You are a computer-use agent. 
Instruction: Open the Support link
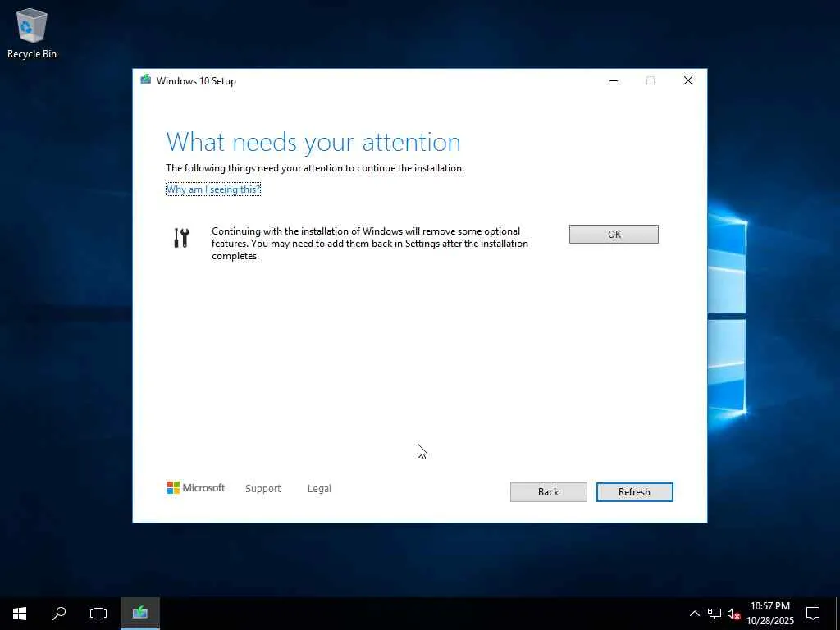(x=263, y=489)
